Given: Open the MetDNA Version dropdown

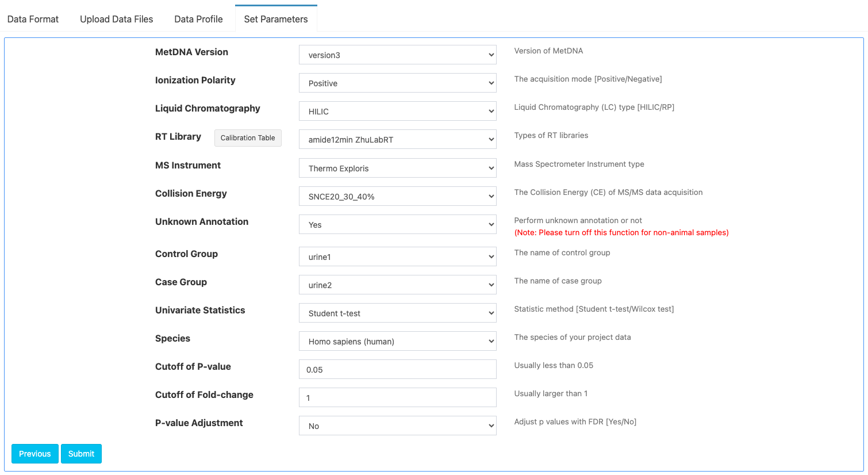Looking at the screenshot, I should [x=397, y=55].
